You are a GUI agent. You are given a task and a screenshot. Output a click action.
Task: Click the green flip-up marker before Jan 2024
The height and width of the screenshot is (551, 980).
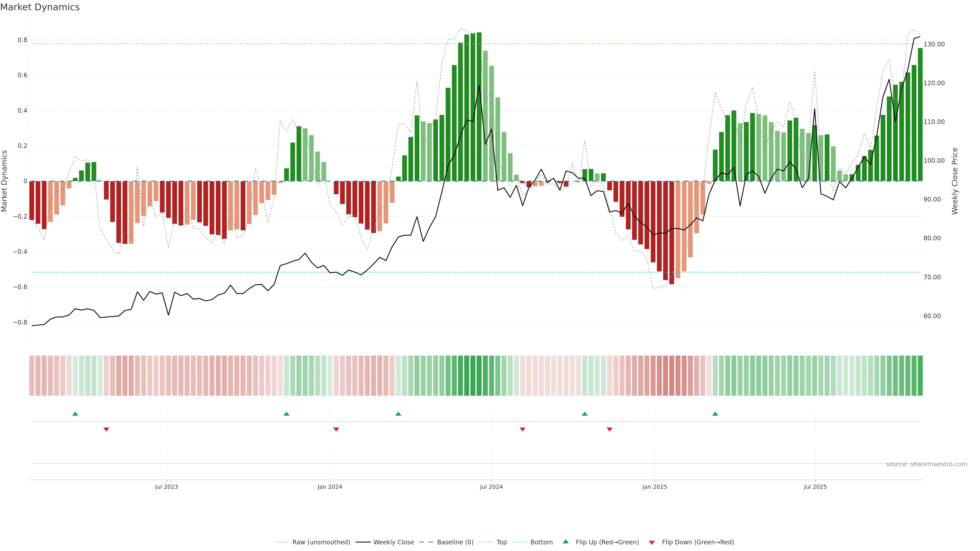click(x=286, y=414)
